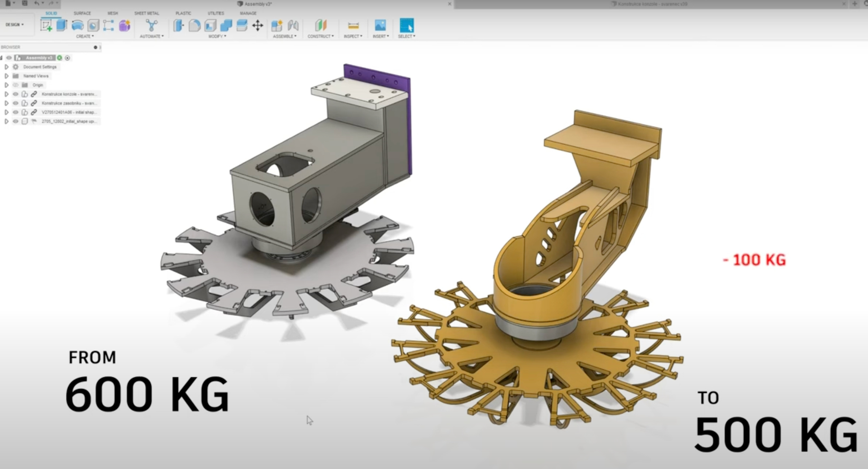Open the Design workspace dropdown
The image size is (868, 469).
point(15,25)
